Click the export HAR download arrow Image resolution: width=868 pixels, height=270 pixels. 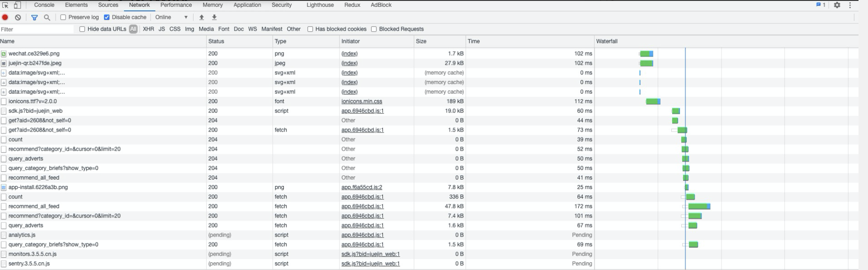coord(214,17)
